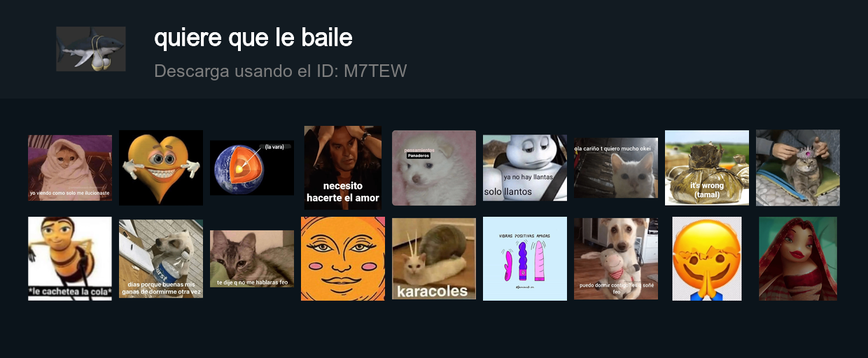Open the 'te dije q no me hablaras feo' cat sticker
Screen dimensions: 868x358
point(252,259)
